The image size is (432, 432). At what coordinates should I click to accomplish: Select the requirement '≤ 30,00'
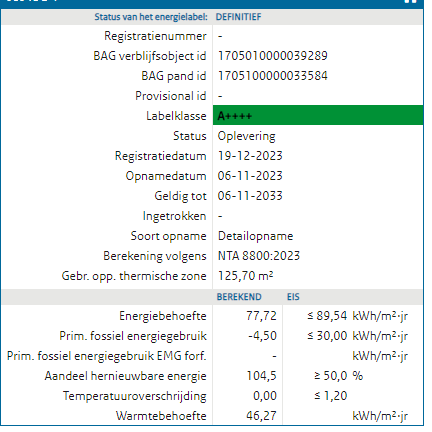pos(327,336)
